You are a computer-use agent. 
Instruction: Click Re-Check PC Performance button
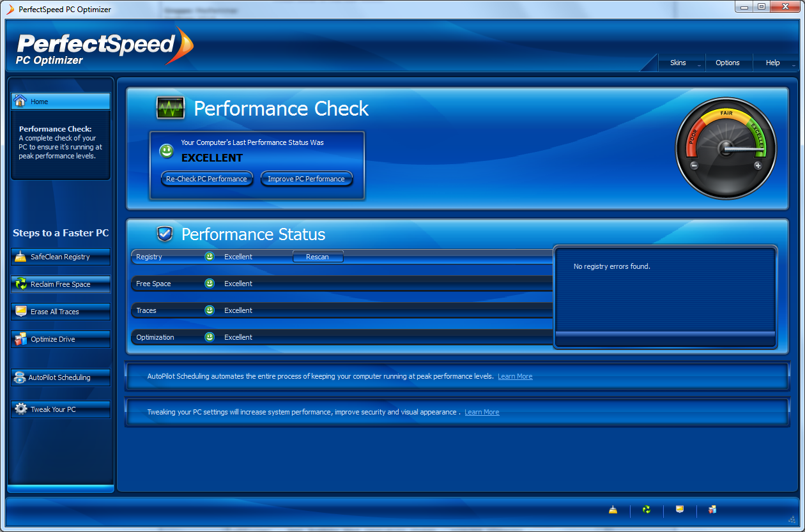(x=206, y=179)
